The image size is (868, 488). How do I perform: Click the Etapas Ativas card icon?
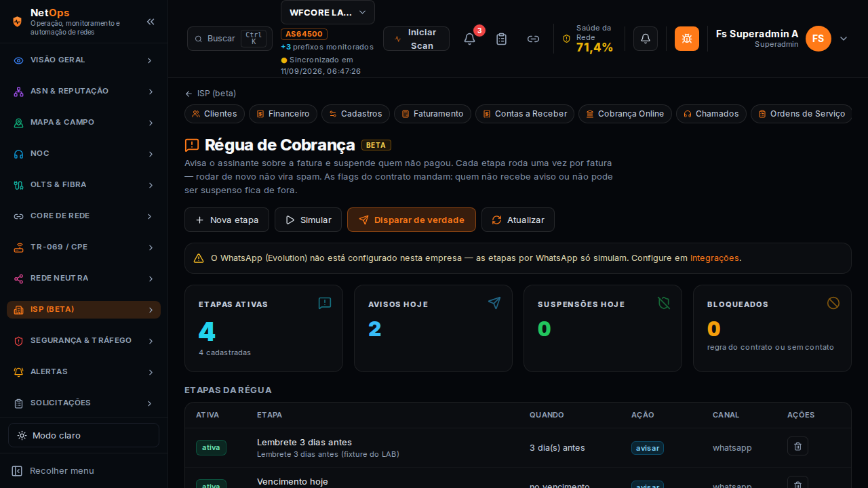[325, 303]
